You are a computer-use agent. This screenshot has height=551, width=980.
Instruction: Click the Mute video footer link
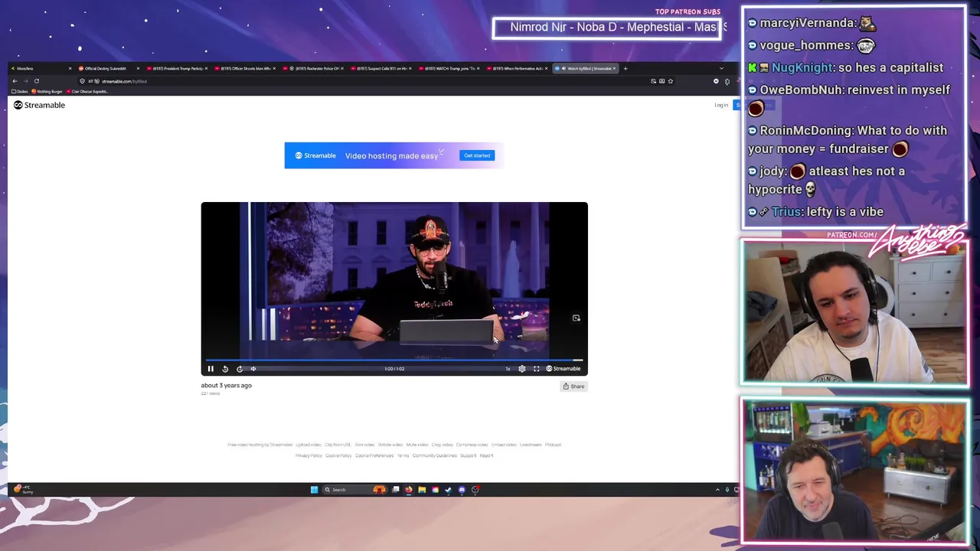coord(417,445)
